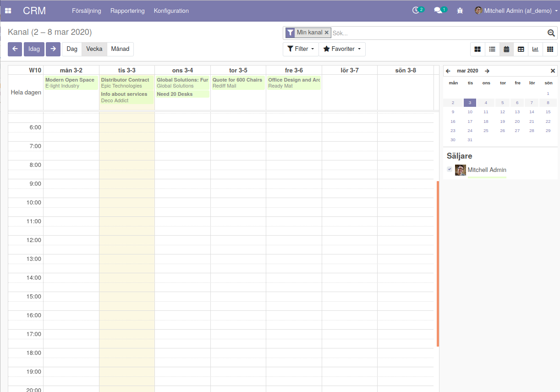Click the search magnifier icon
Viewport: 560px width, 392px height.
pyautogui.click(x=551, y=33)
